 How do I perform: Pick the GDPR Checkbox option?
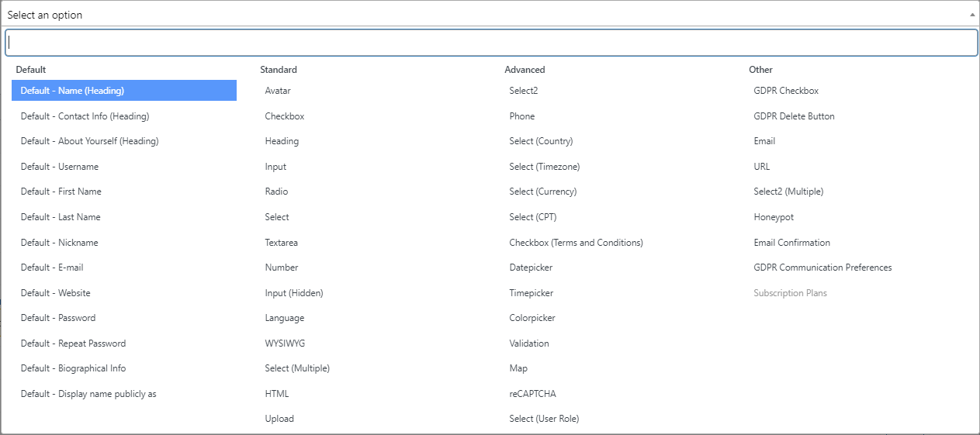coord(857,91)
